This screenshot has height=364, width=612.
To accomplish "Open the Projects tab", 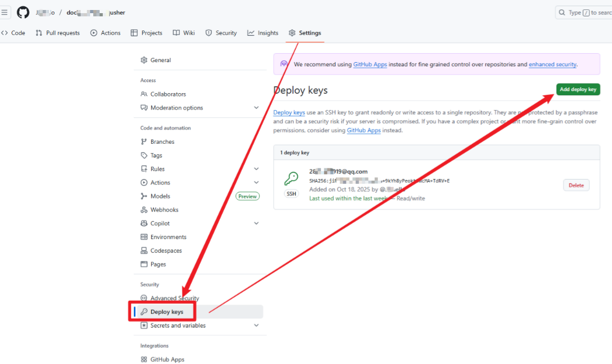I will coord(147,33).
